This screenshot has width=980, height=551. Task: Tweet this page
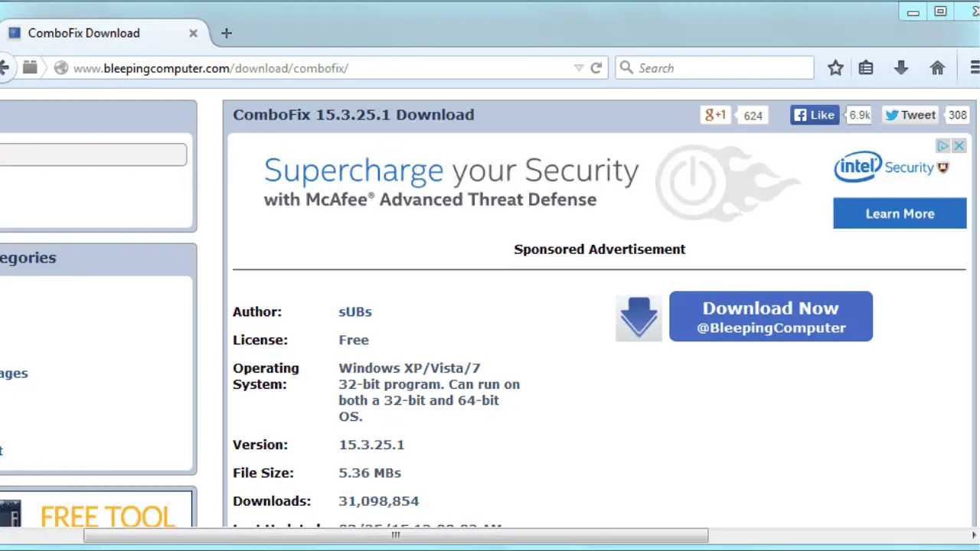(x=910, y=115)
